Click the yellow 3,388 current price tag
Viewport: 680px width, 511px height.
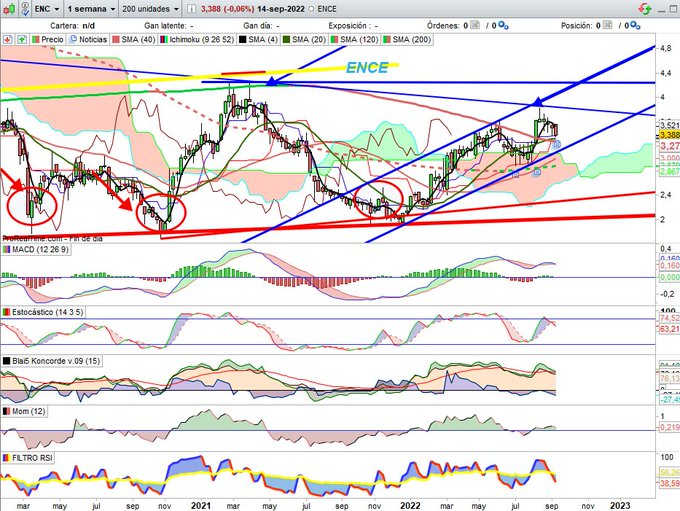coord(669,135)
